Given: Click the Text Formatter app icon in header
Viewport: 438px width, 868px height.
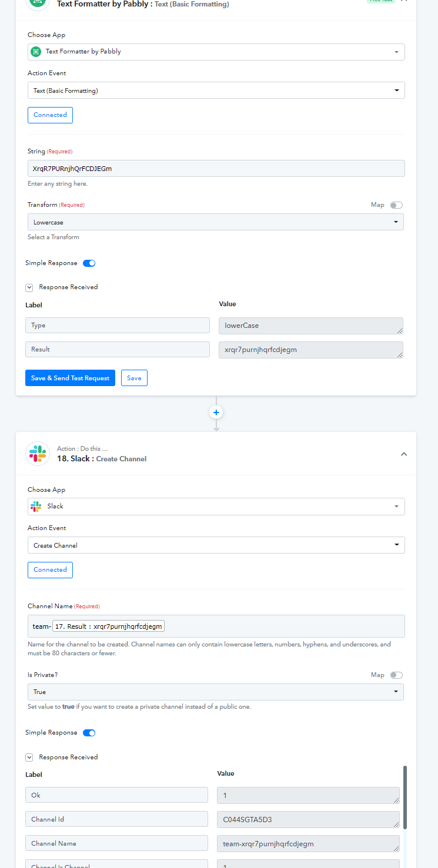Looking at the screenshot, I should (38, 2).
